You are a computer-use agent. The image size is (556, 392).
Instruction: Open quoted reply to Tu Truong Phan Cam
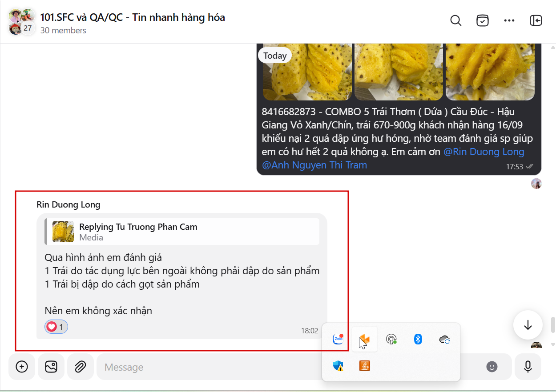pos(182,232)
